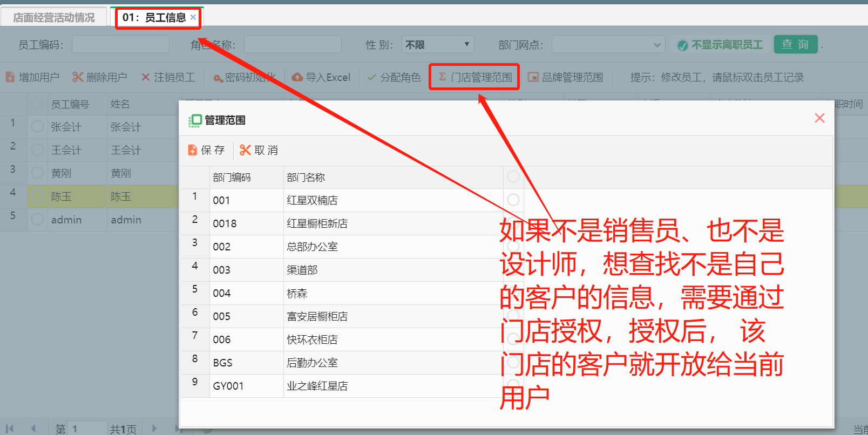The width and height of the screenshot is (868, 435).
Task: Click the 分配角色 checkmark icon
Action: pyautogui.click(x=371, y=77)
